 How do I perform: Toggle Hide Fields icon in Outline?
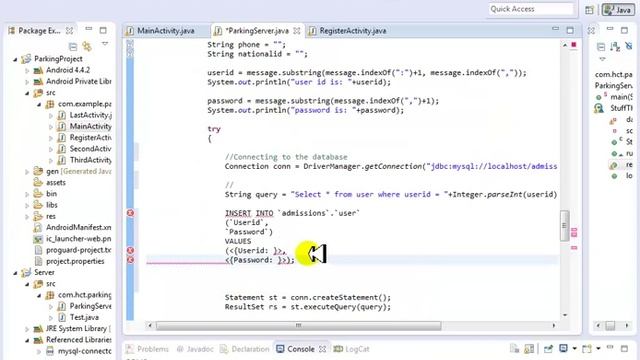click(629, 47)
